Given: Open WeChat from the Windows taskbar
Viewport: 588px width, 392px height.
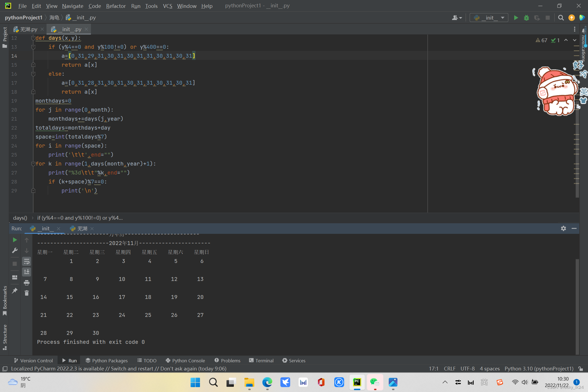Looking at the screenshot, I should 375,382.
